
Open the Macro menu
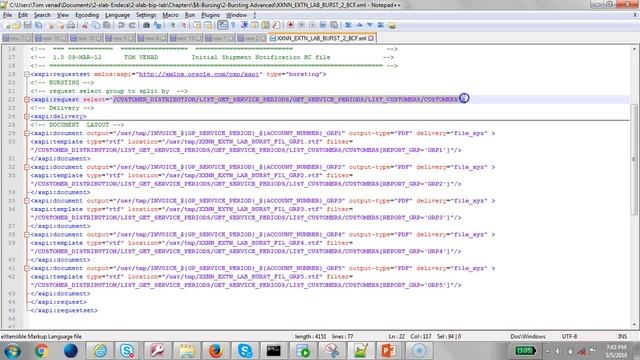(170, 15)
